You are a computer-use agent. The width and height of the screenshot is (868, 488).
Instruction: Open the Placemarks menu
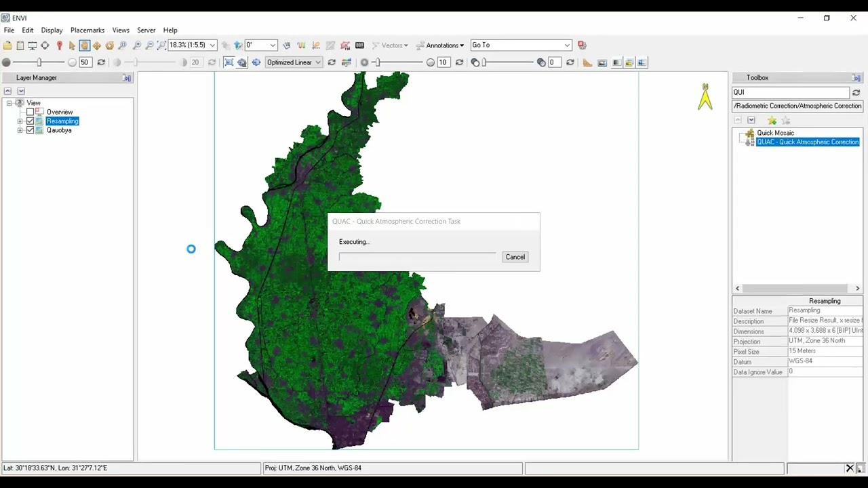87,30
